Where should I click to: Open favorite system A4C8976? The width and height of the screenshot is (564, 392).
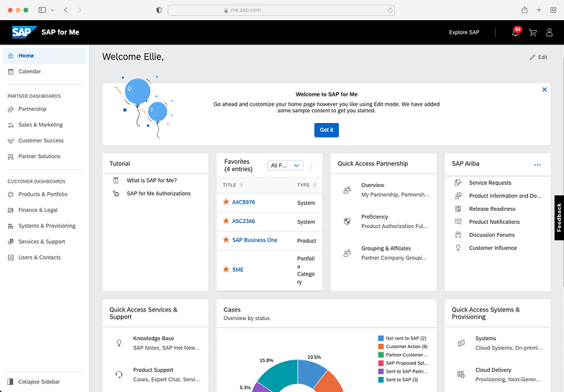pyautogui.click(x=243, y=202)
